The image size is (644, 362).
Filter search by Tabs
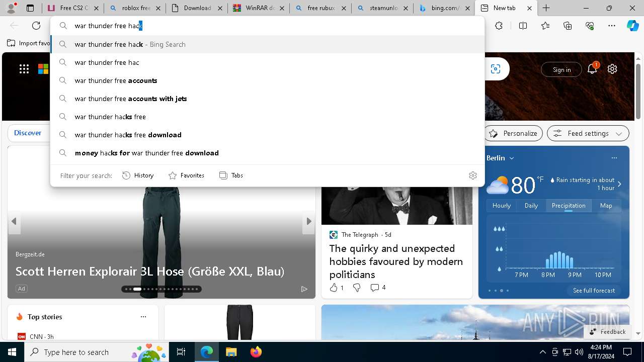point(231,175)
